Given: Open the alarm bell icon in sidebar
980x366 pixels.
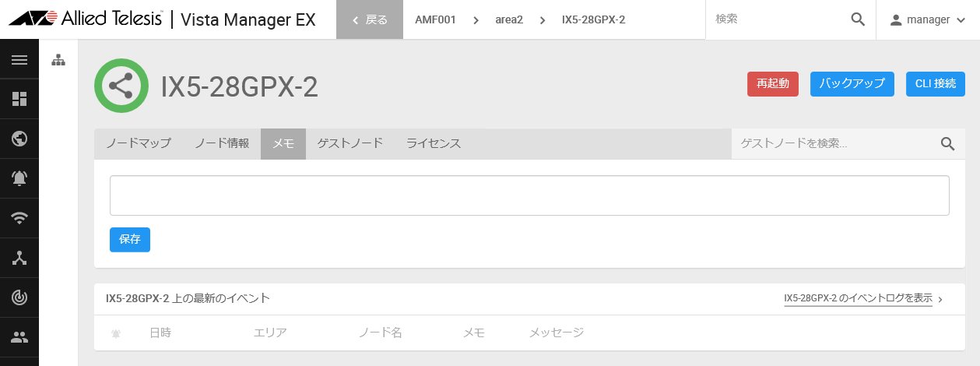Looking at the screenshot, I should pyautogui.click(x=19, y=178).
